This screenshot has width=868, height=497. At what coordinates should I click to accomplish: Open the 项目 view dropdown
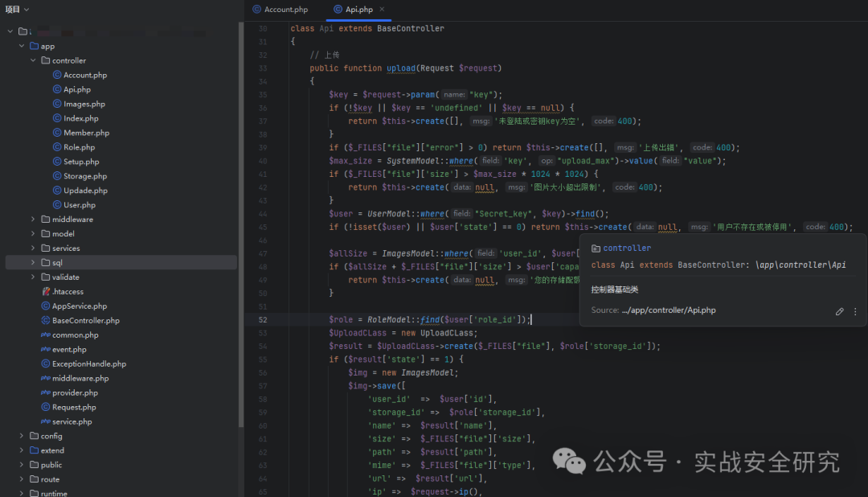point(17,10)
